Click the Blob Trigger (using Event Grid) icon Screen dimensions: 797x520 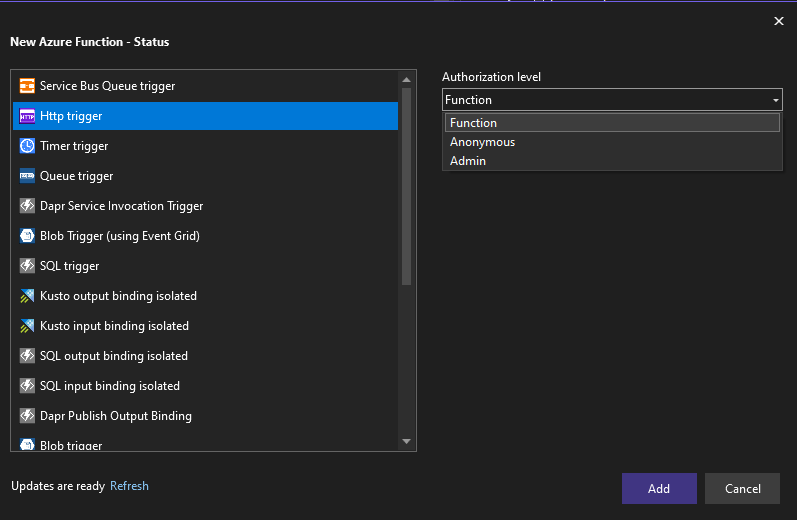coord(27,236)
